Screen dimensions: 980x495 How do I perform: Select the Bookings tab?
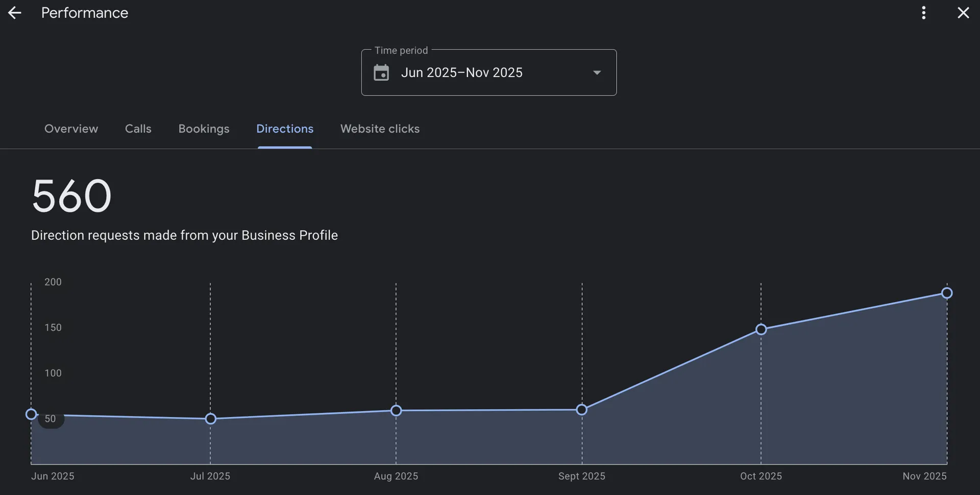(204, 129)
